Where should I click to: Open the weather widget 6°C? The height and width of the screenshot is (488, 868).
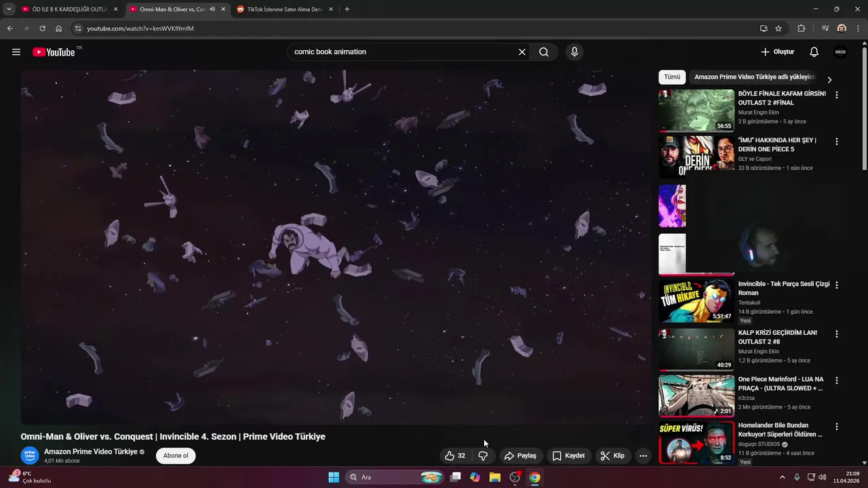31,477
